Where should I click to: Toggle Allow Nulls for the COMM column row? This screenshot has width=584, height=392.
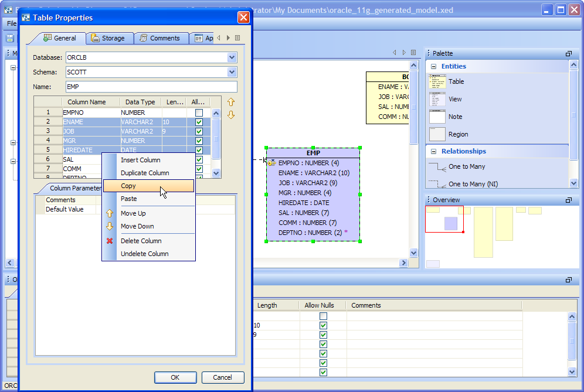click(199, 169)
